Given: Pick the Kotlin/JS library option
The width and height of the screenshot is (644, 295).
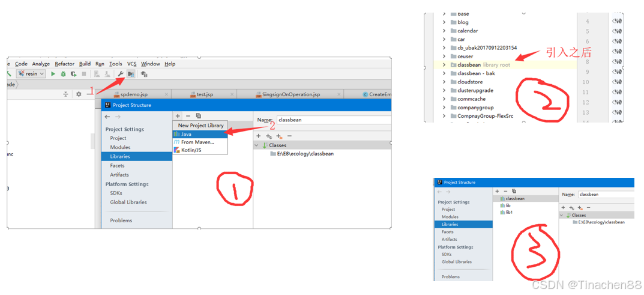Looking at the screenshot, I should (191, 150).
